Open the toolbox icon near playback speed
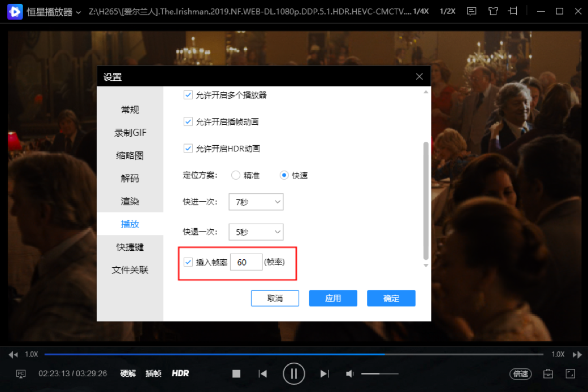Image resolution: width=588 pixels, height=392 pixels. pyautogui.click(x=547, y=373)
